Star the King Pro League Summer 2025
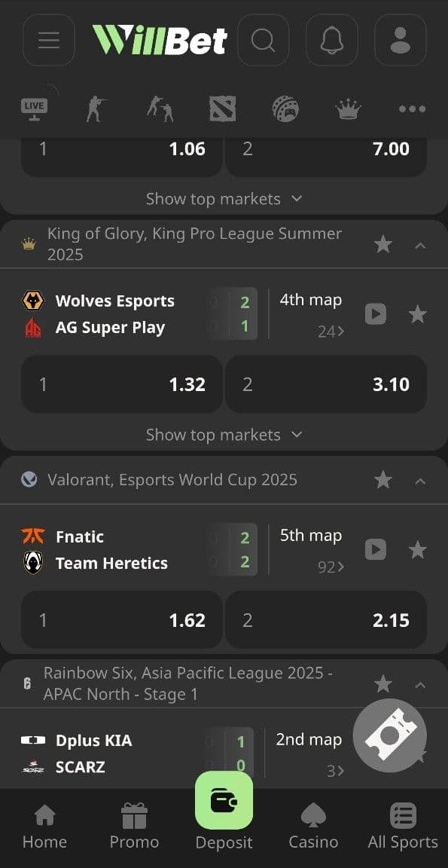Image resolution: width=448 pixels, height=868 pixels. (x=383, y=244)
